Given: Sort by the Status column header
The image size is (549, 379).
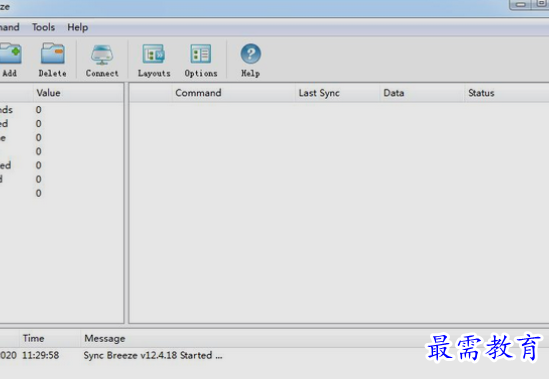Looking at the screenshot, I should tap(507, 93).
